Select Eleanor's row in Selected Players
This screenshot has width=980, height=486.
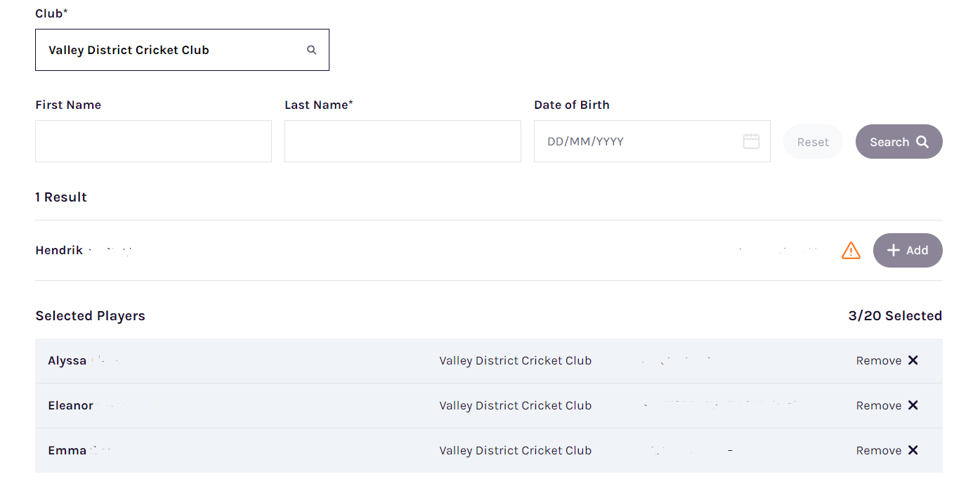(489, 405)
